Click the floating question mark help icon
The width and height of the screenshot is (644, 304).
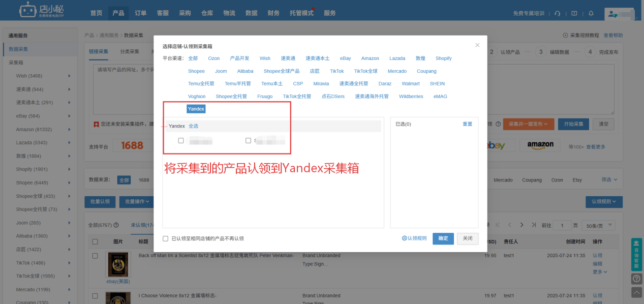pyautogui.click(x=636, y=279)
